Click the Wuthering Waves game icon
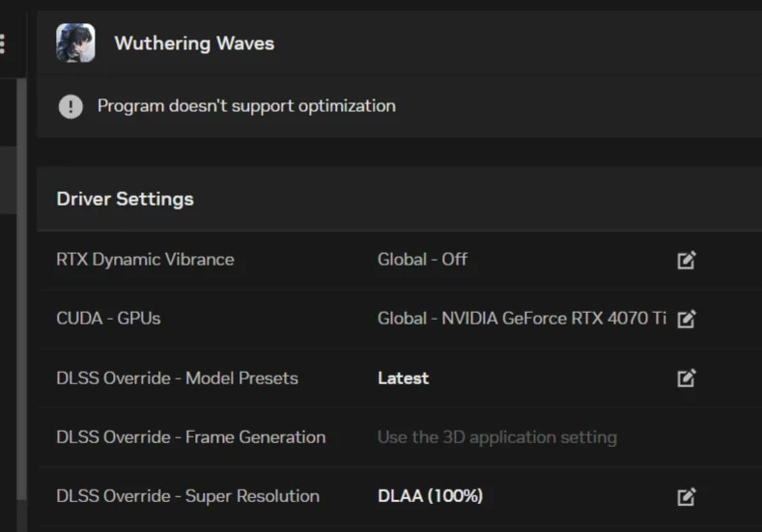Screen dimensions: 762x532 pyautogui.click(x=75, y=42)
